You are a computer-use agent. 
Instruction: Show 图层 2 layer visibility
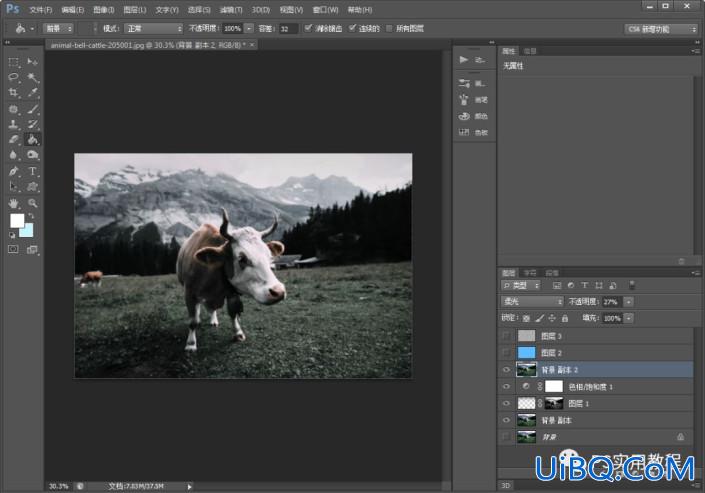(506, 352)
